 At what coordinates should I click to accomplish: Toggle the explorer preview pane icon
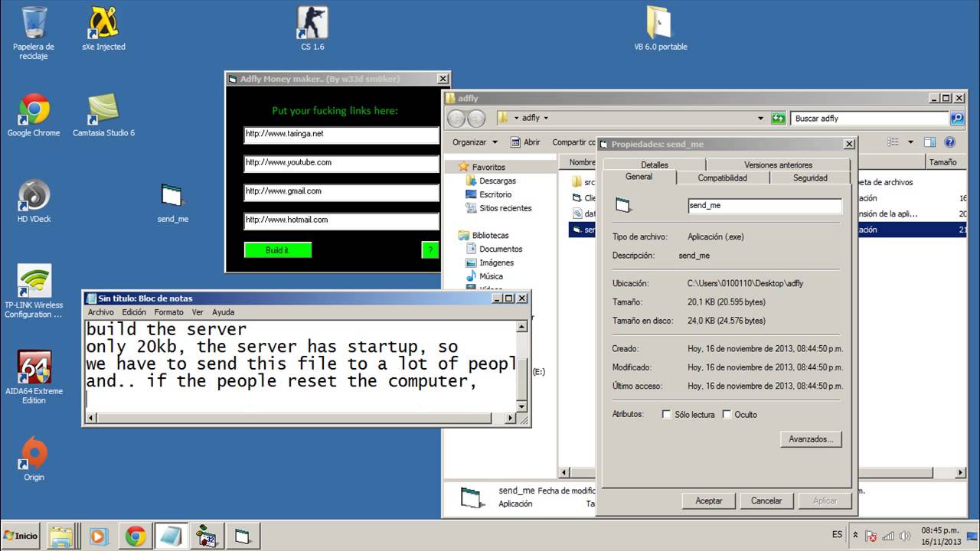coord(929,142)
